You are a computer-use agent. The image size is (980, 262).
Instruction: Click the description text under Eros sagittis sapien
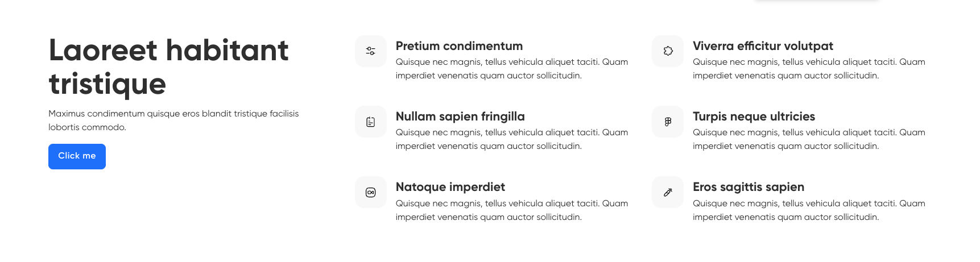808,210
